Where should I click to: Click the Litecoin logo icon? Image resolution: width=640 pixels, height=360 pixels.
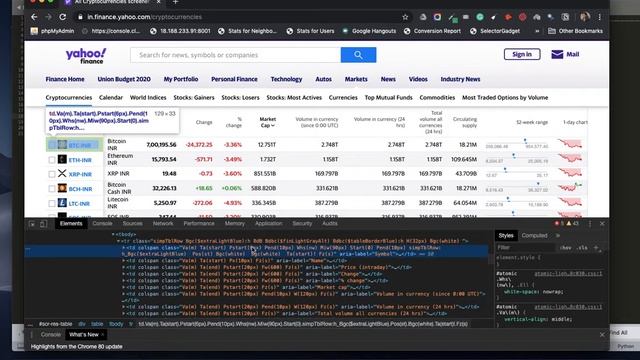pos(62,203)
